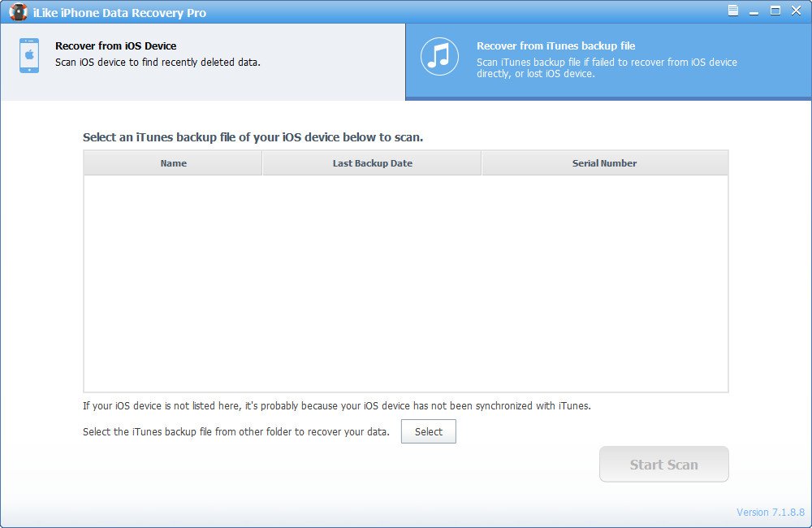Screen dimensions: 812x528
Task: Click the 'Scan iOS device to find' description
Action: [x=158, y=63]
